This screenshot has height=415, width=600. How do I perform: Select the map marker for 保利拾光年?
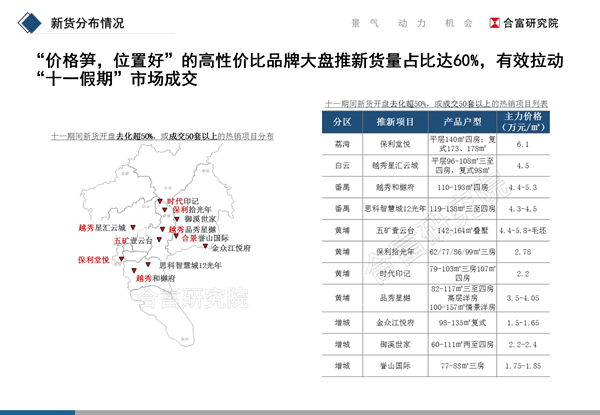coord(165,210)
